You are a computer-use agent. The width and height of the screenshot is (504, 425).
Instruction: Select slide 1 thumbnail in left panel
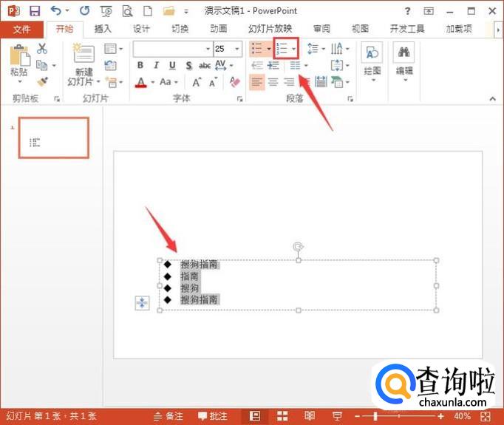(53, 137)
